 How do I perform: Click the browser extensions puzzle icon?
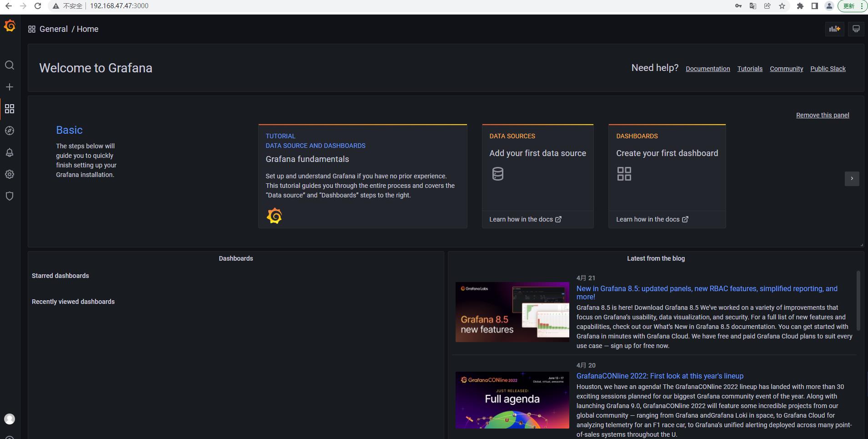(x=800, y=6)
